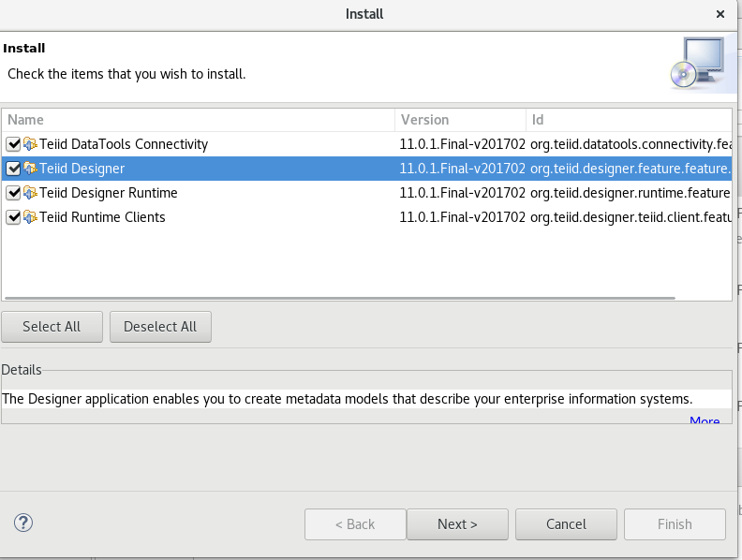The width and height of the screenshot is (742, 560).
Task: Open help with the question mark icon
Action: [23, 523]
